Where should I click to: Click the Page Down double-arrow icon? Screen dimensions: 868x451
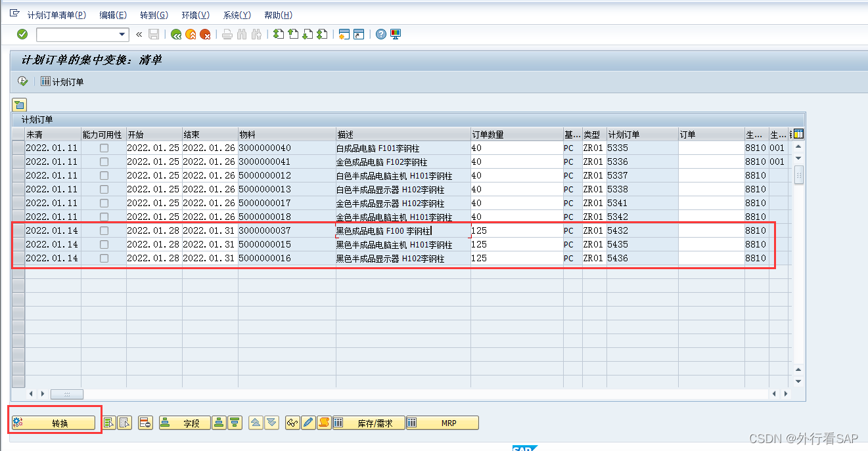[x=271, y=423]
